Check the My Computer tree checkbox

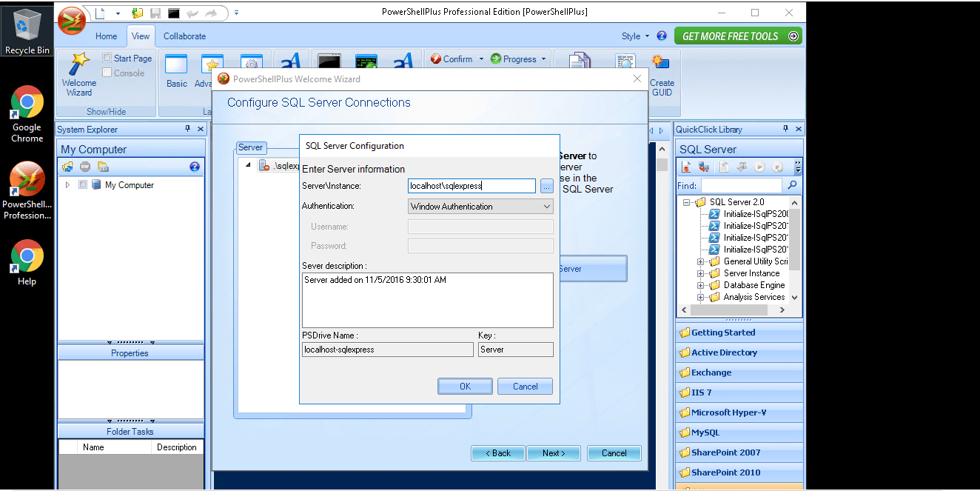pyautogui.click(x=83, y=185)
